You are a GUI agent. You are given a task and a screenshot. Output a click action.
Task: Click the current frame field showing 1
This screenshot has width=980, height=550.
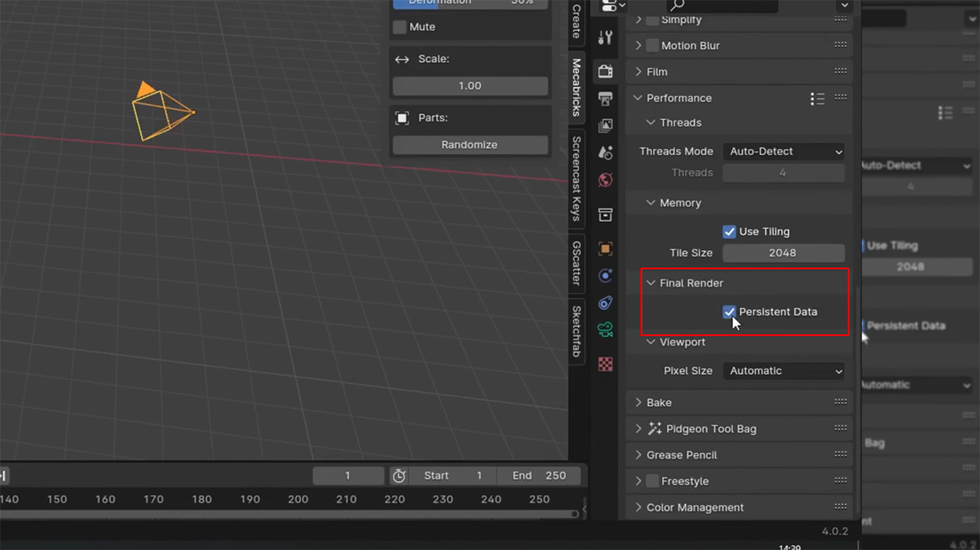(x=348, y=475)
